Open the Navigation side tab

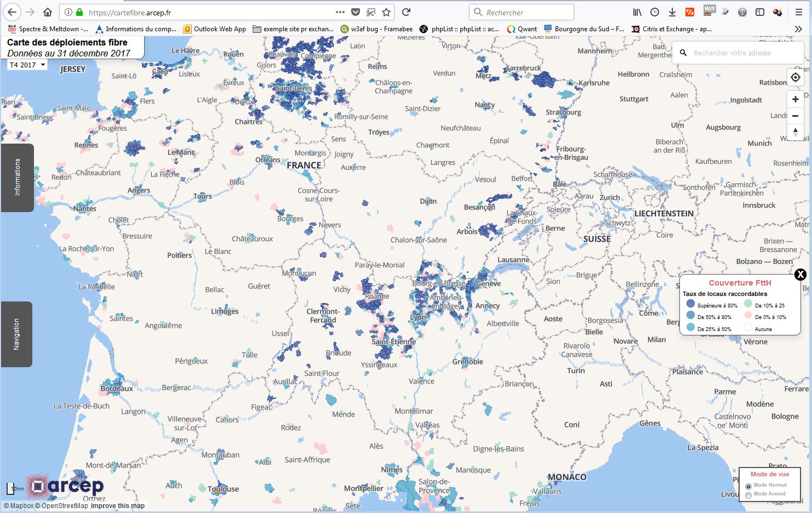[16, 334]
